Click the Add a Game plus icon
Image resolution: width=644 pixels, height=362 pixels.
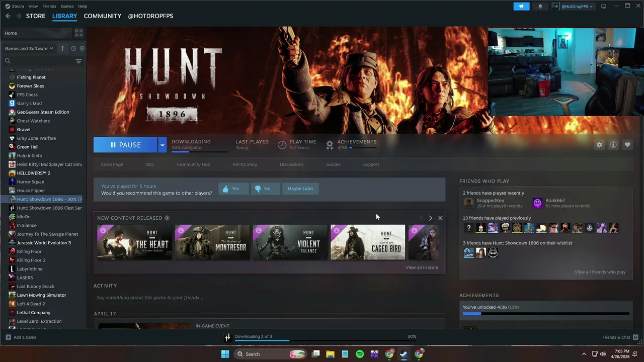click(8, 337)
